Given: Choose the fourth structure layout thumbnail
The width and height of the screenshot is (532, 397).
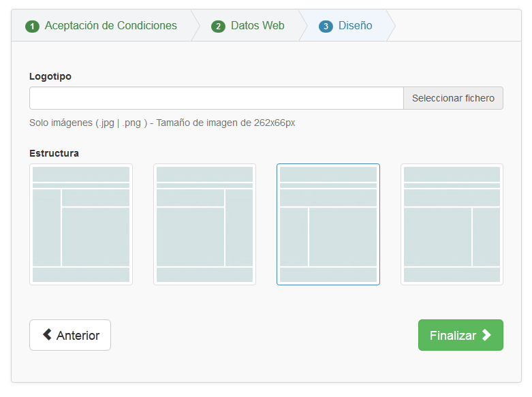Looking at the screenshot, I should 452,224.
